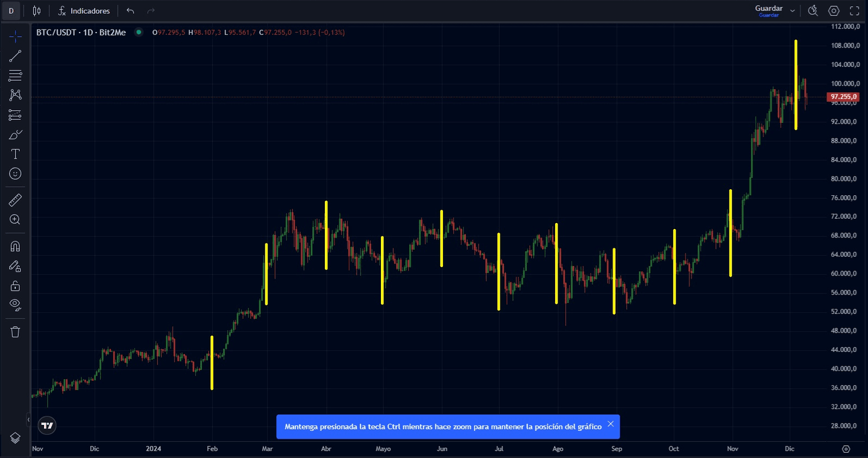
Task: Select the text annotation tool
Action: 15,154
